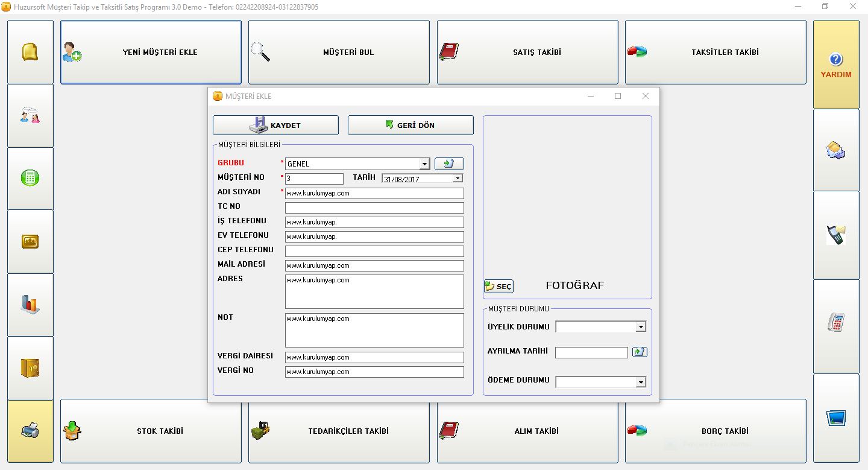This screenshot has height=470, width=868.
Task: Click the SEÇ photo select button
Action: [498, 287]
